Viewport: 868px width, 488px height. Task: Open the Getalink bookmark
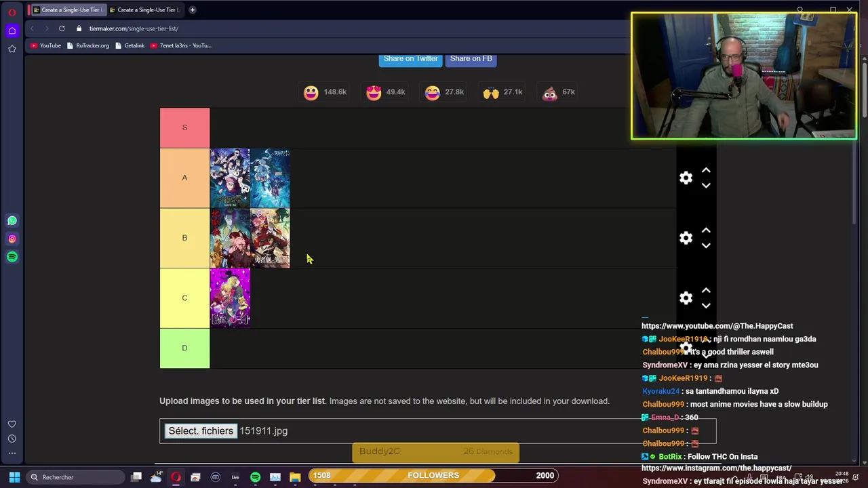click(130, 45)
